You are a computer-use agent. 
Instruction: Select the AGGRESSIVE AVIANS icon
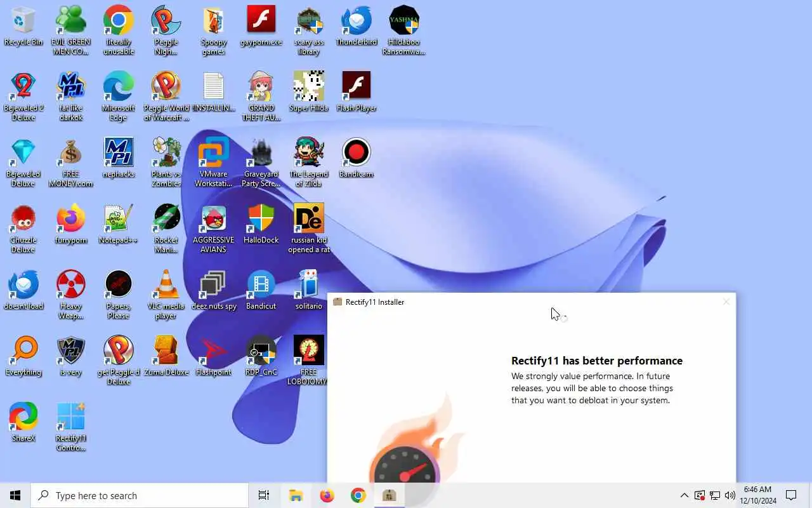pyautogui.click(x=214, y=229)
